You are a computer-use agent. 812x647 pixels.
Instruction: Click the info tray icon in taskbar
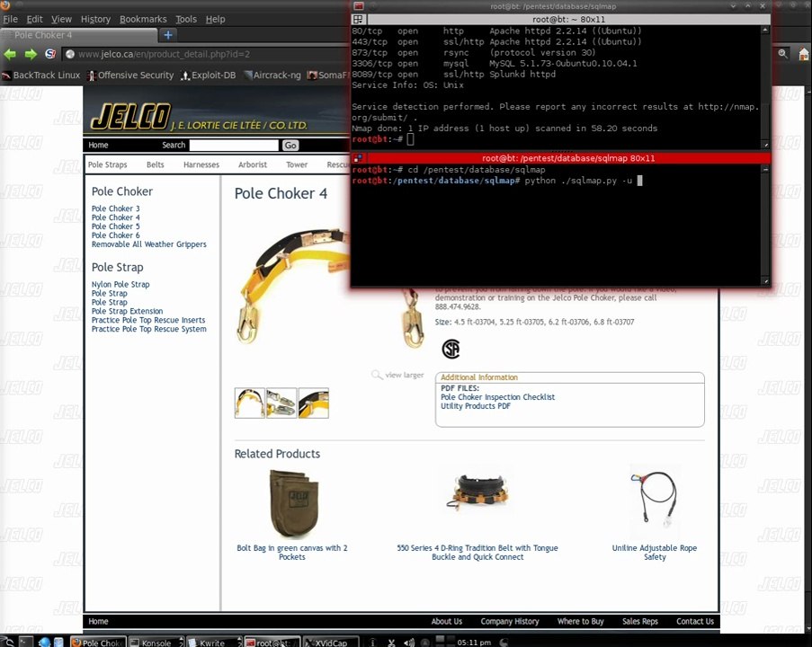(371, 643)
